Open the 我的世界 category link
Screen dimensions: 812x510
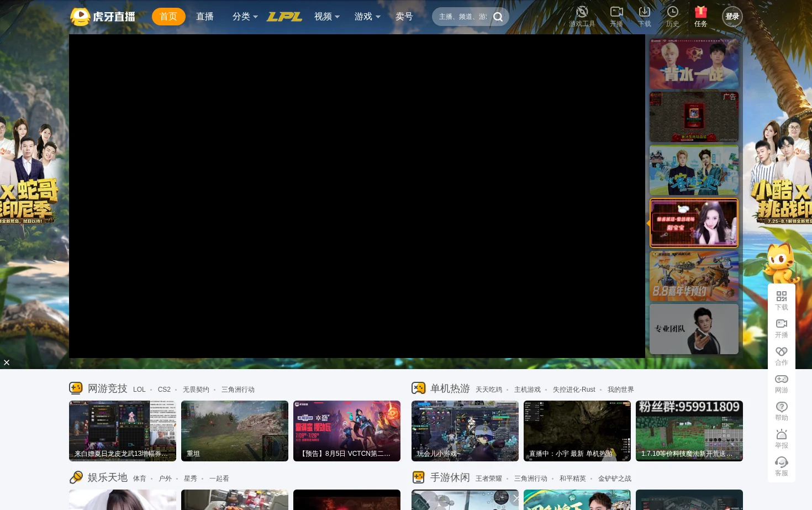point(621,390)
